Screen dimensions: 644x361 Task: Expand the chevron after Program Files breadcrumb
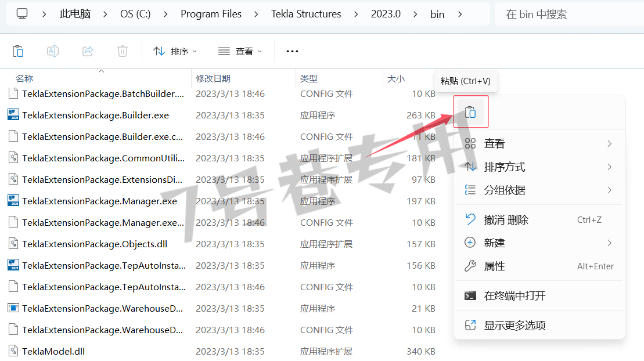pos(256,14)
